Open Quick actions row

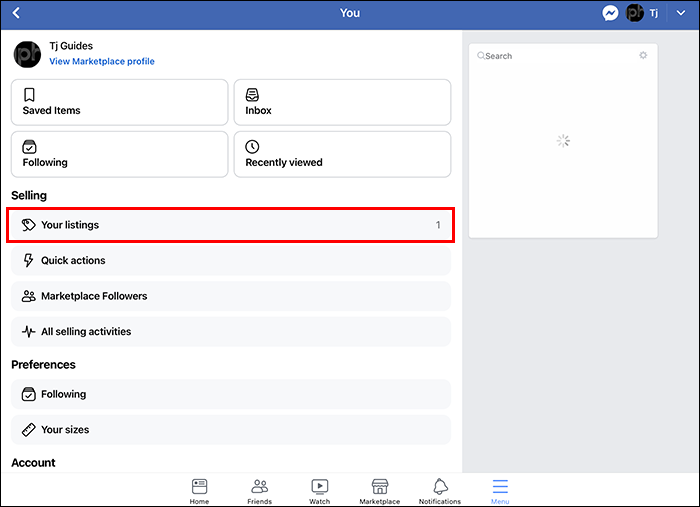(231, 260)
